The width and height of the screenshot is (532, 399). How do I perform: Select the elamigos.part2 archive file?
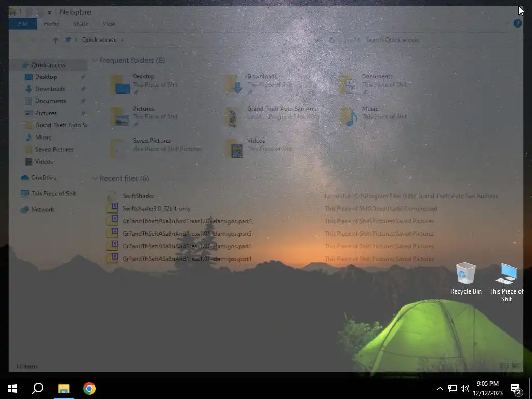point(187,246)
